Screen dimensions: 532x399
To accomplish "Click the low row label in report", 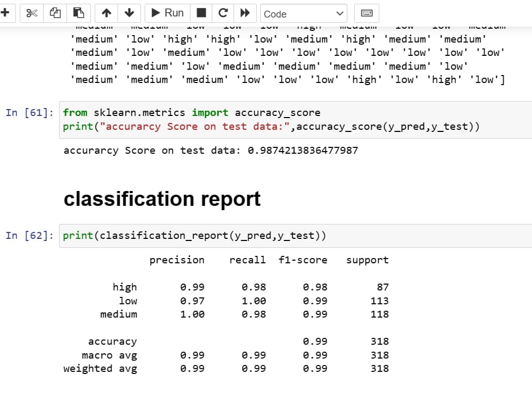I will pos(128,301).
